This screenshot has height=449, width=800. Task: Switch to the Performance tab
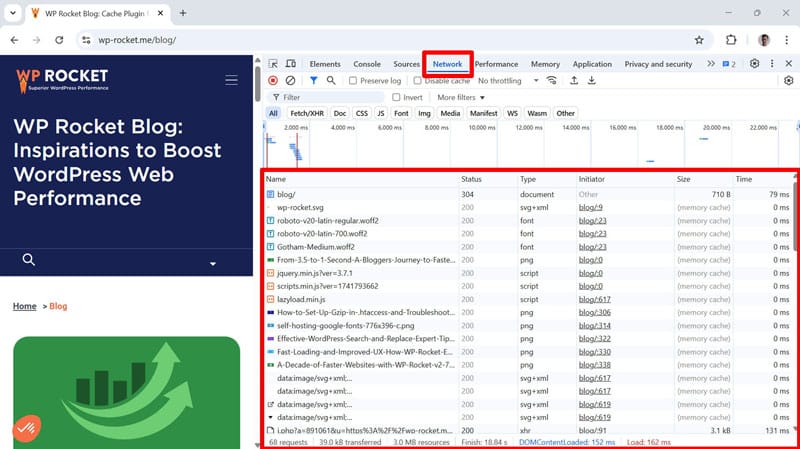click(x=496, y=64)
